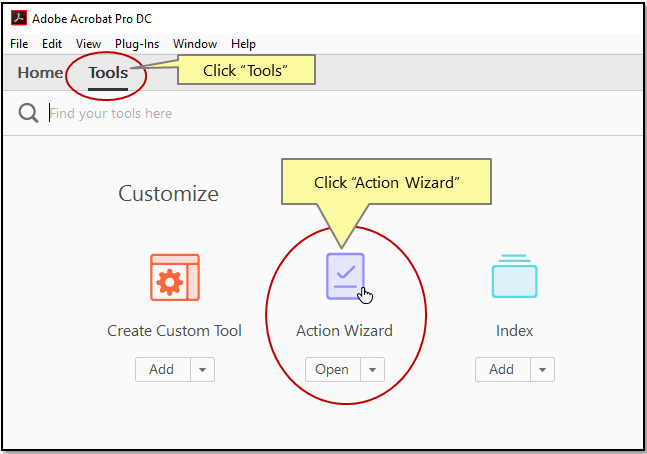Expand dropdown arrow next to Open button

(372, 370)
